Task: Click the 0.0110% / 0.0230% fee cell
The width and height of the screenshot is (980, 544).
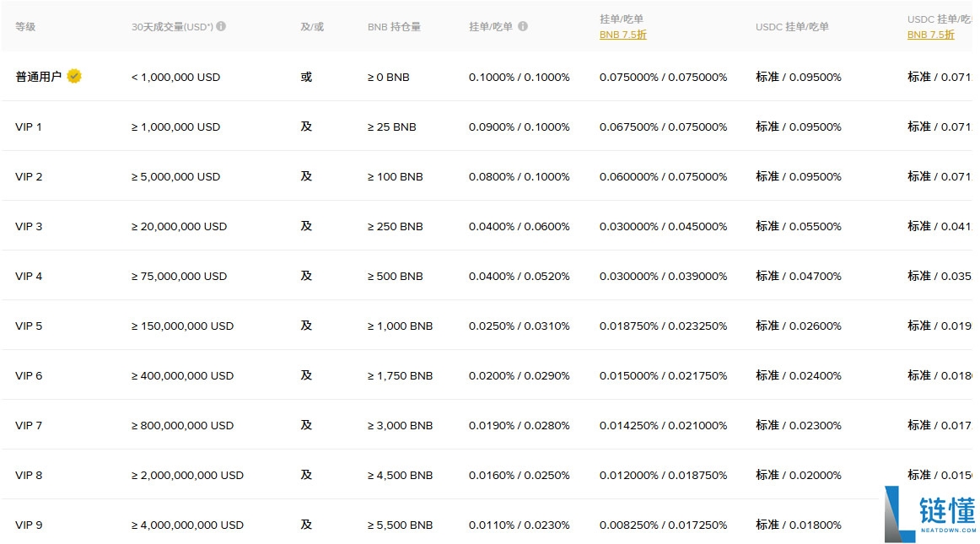Action: (520, 525)
